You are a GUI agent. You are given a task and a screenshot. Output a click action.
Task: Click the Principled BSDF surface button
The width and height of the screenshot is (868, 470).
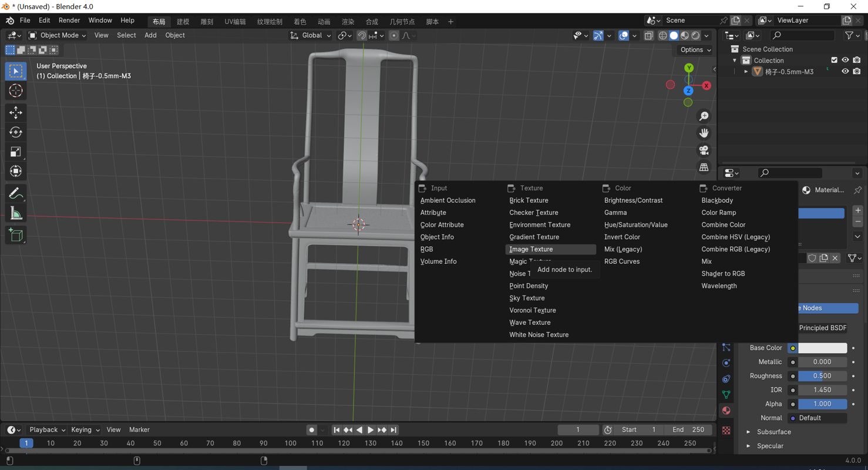pyautogui.click(x=822, y=328)
